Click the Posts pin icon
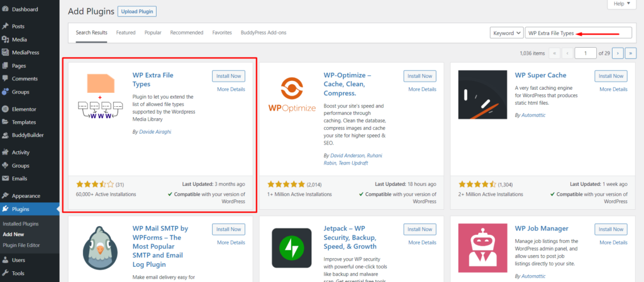This screenshot has width=644, height=282. (x=6, y=26)
